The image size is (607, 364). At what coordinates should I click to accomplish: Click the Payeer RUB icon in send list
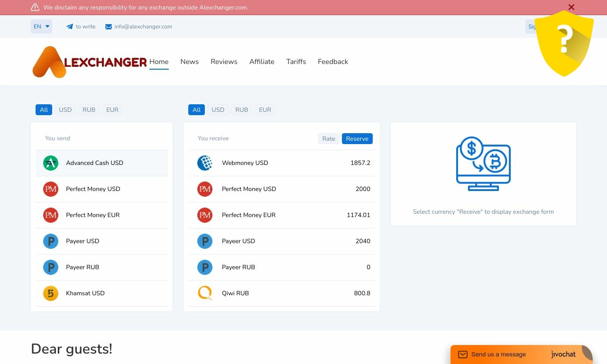click(x=51, y=267)
